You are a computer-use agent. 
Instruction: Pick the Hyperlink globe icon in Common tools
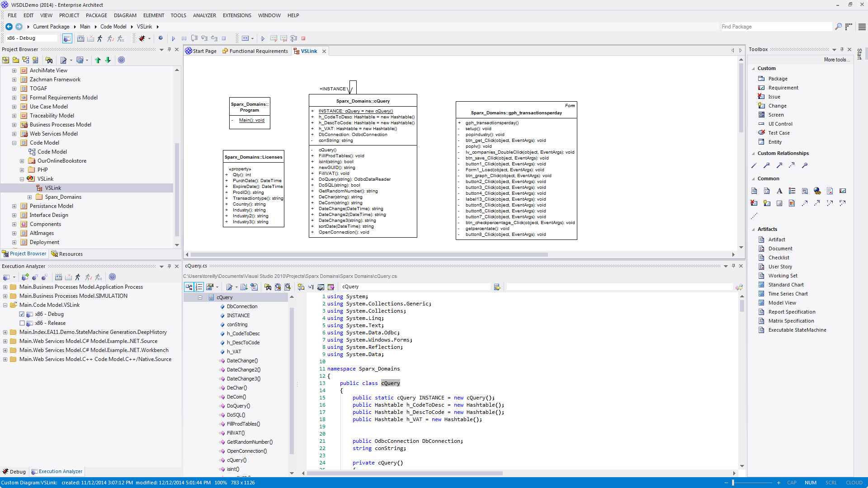817,191
